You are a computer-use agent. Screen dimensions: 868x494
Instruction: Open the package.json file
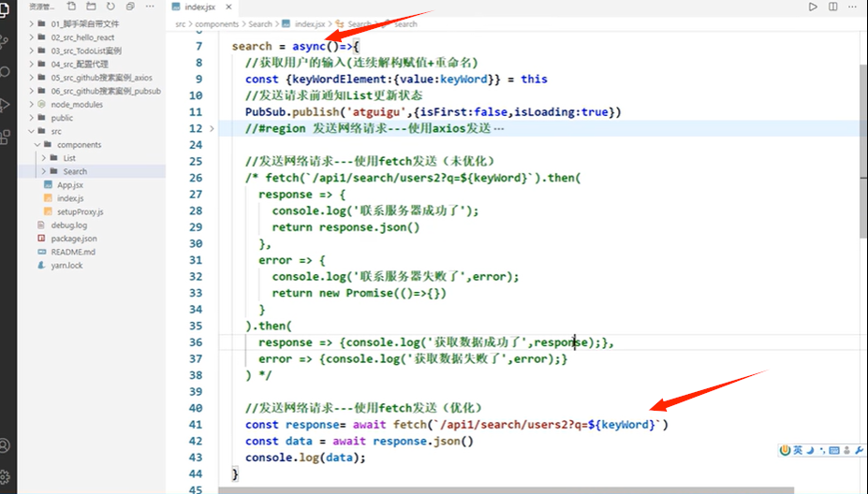coord(74,239)
